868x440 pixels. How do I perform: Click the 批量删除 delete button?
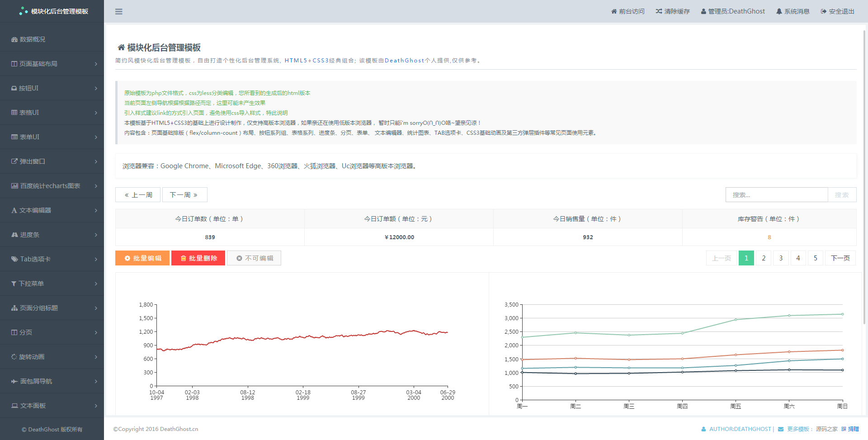point(198,258)
